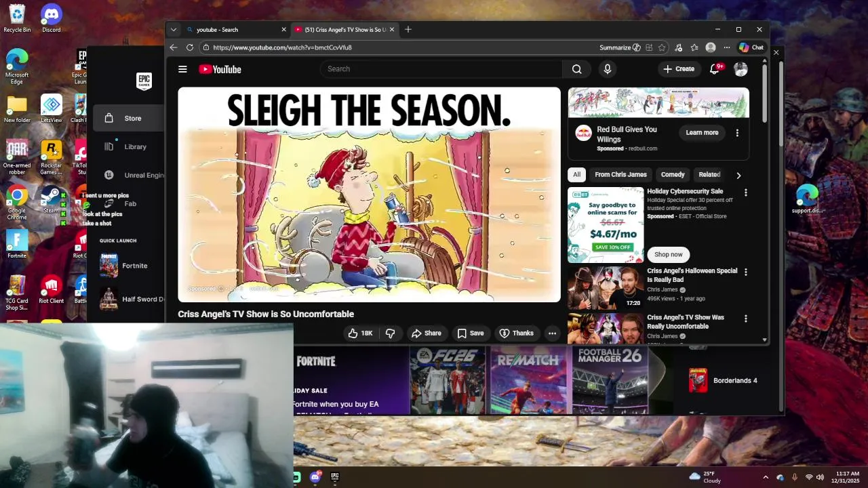Screen dimensions: 868x488
Task: Add this page to Edge favorites star
Action: [x=662, y=47]
